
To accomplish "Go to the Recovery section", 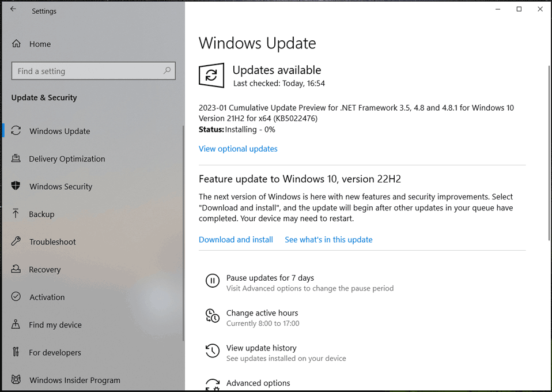I will [x=45, y=270].
